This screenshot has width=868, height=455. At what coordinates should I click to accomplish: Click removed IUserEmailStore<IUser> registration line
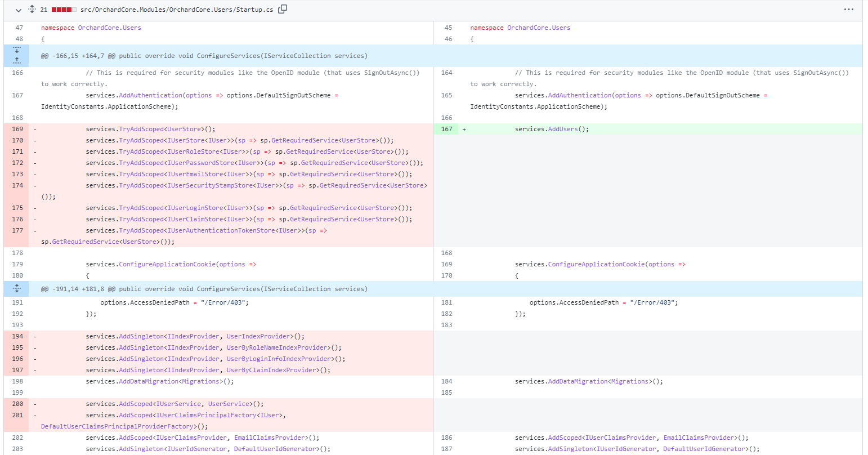coord(249,174)
